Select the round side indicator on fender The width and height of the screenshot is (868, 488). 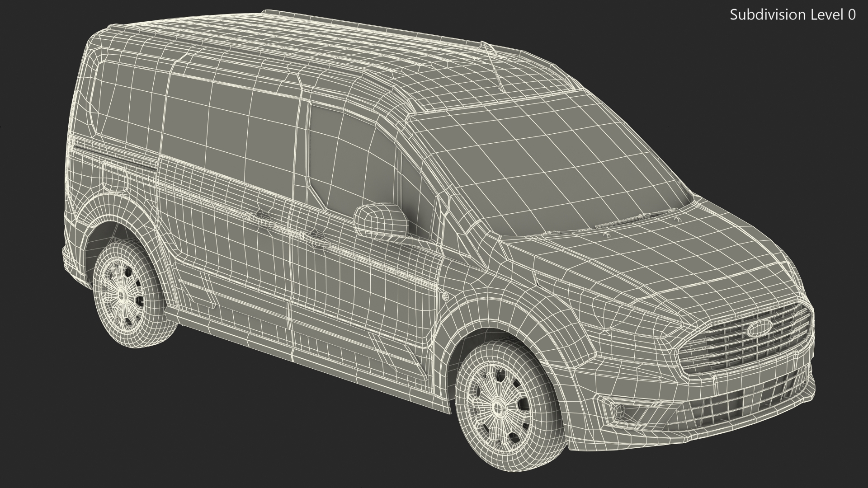tap(445, 297)
